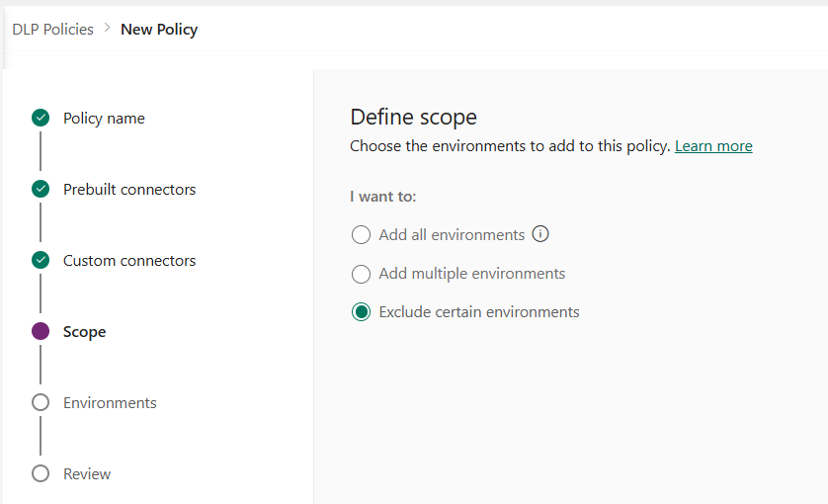828x504 pixels.
Task: Open the Prebuilt connectors step label
Action: pyautogui.click(x=129, y=190)
